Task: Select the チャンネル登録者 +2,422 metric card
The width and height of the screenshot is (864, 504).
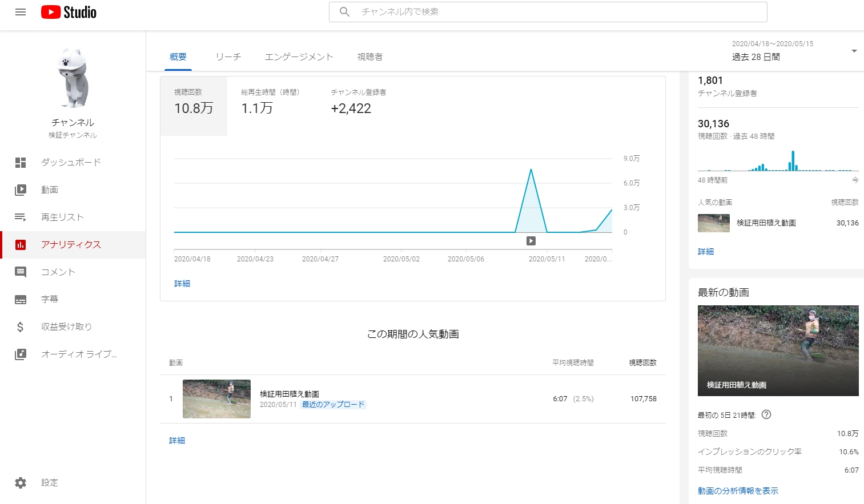Action: click(x=358, y=102)
